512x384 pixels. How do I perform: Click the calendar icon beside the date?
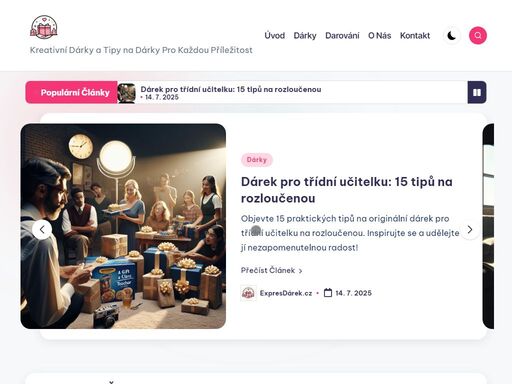[328, 293]
